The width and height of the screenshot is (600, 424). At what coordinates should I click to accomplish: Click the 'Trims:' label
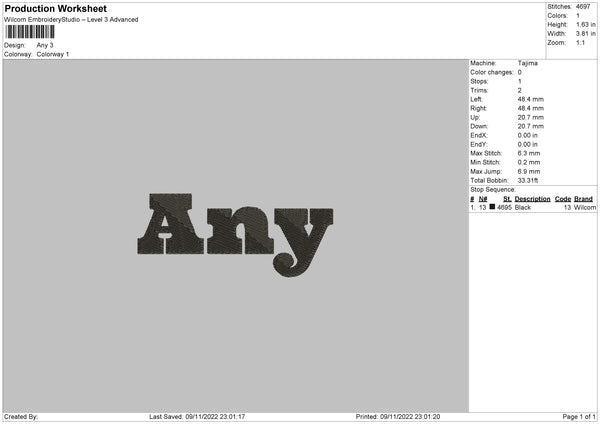click(x=479, y=90)
